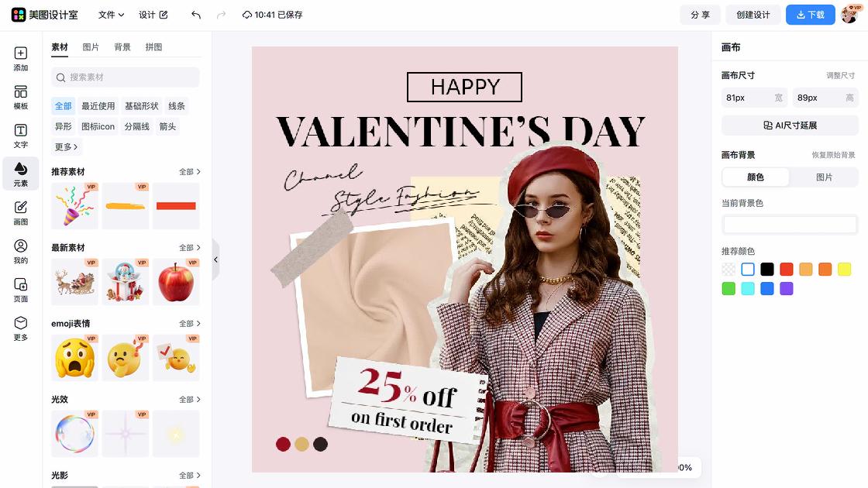Open the 添加 (Add) sidebar tool
The image size is (868, 488).
tap(20, 59)
